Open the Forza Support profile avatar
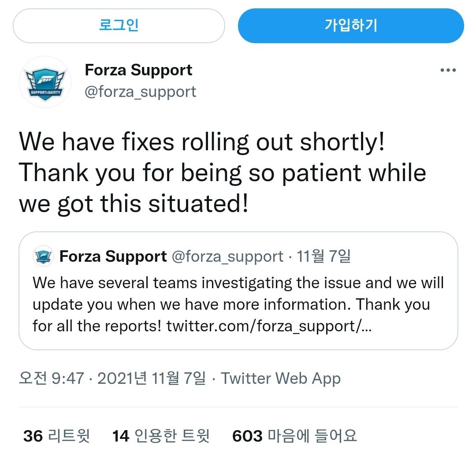Image resolution: width=476 pixels, height=464 pixels. 45,82
